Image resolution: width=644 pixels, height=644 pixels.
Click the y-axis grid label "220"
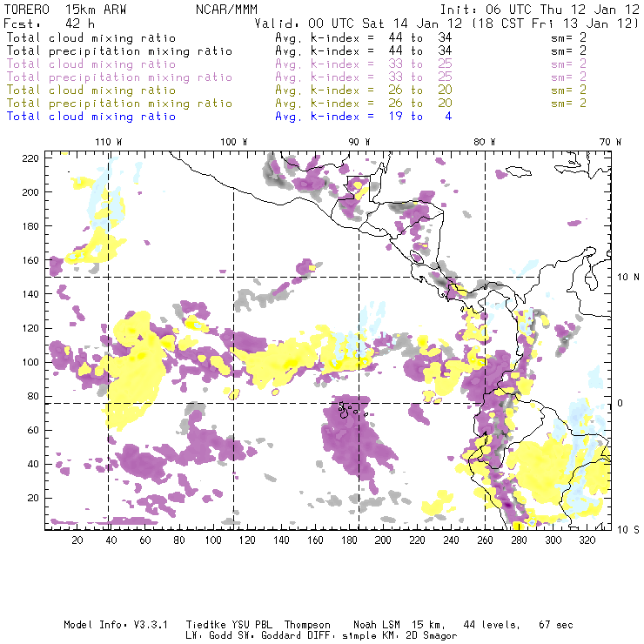click(30, 158)
